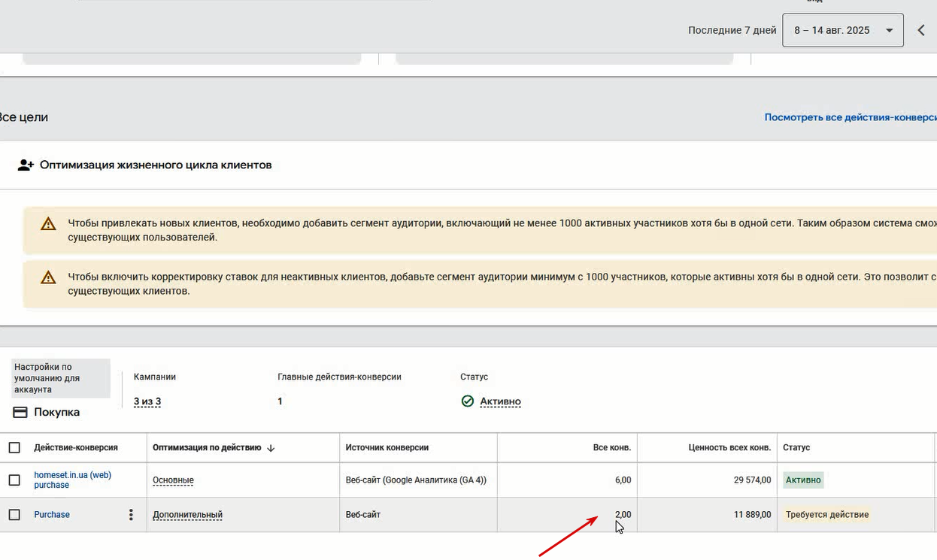Click the 3 из 3 campaigns link
The image size is (937, 560).
tap(147, 401)
